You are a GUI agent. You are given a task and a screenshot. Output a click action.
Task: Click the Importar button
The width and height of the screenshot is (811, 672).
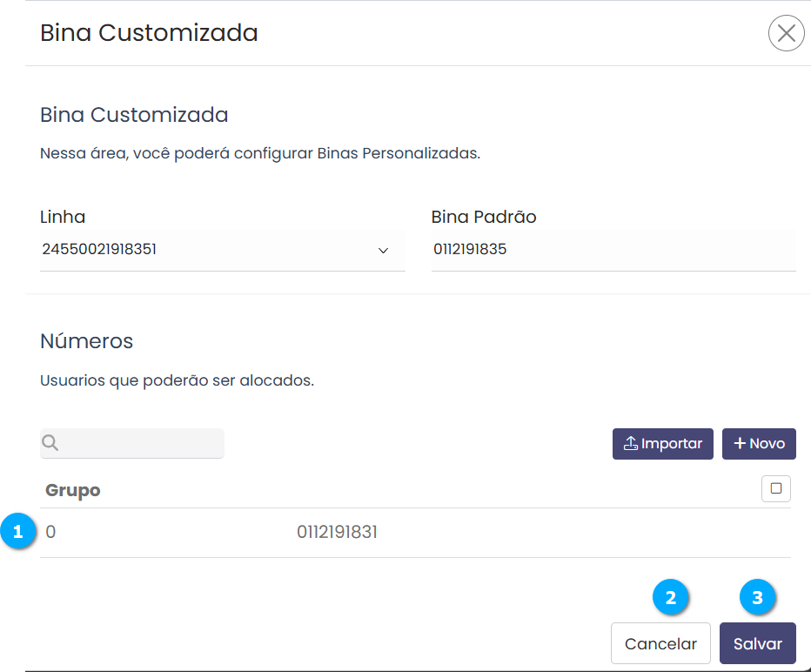[x=662, y=443]
